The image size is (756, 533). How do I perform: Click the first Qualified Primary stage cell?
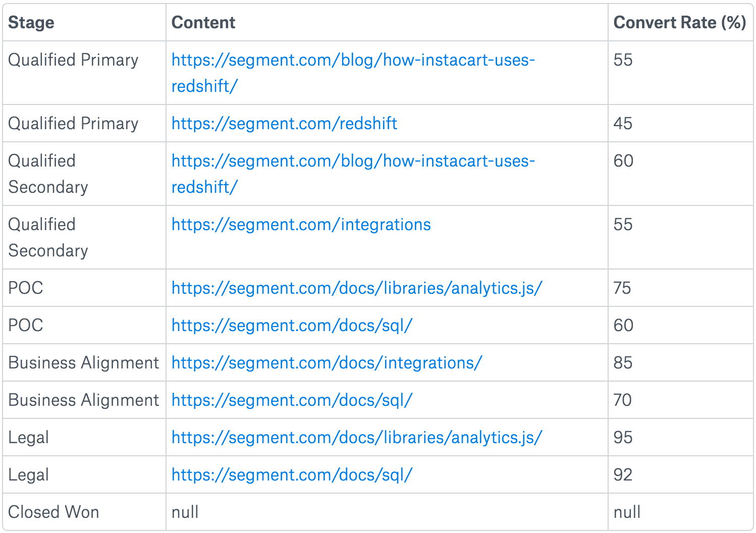(x=73, y=61)
